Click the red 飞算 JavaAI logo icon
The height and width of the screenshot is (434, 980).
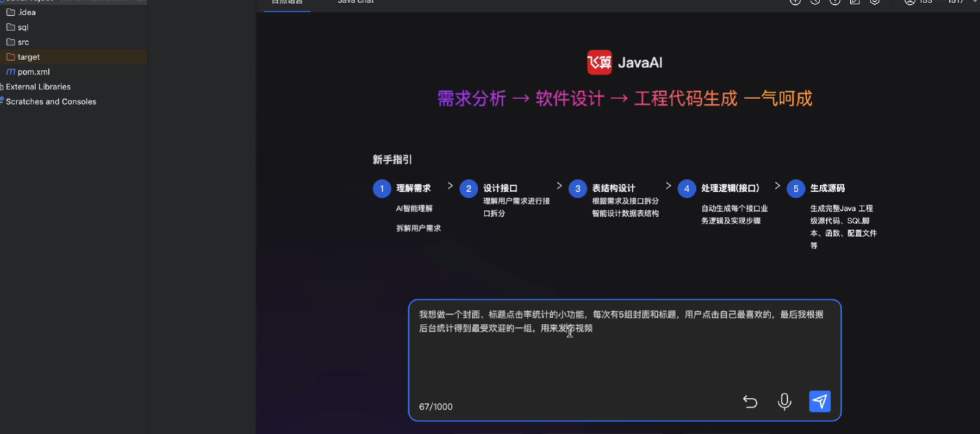599,62
